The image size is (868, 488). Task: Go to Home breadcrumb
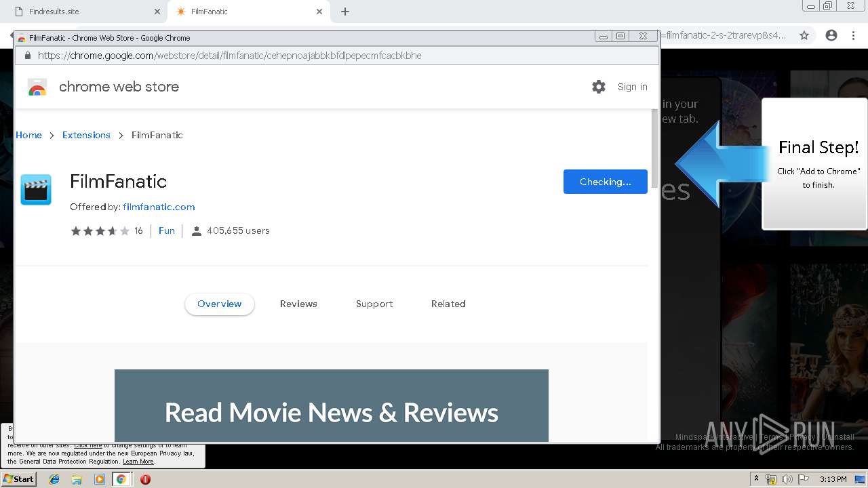click(x=28, y=135)
